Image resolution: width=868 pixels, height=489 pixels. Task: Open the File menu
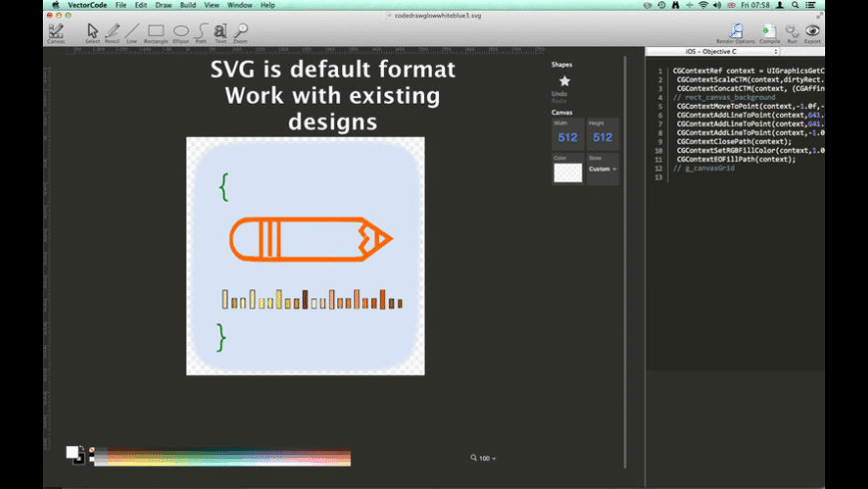point(121,5)
